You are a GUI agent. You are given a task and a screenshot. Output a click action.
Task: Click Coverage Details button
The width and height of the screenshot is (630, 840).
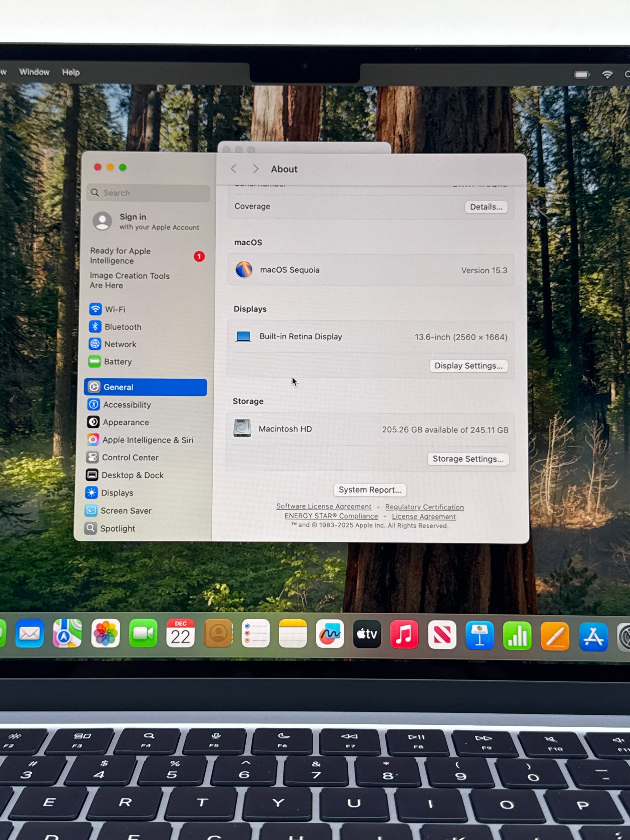pos(486,207)
